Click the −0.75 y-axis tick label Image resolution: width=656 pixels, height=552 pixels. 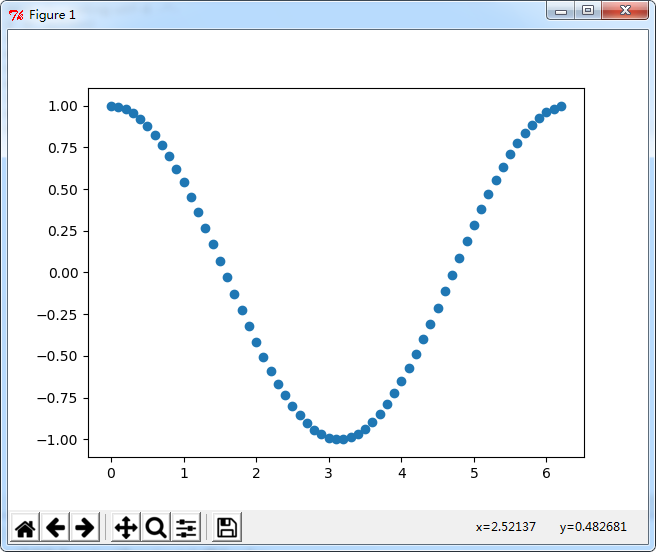(x=57, y=398)
